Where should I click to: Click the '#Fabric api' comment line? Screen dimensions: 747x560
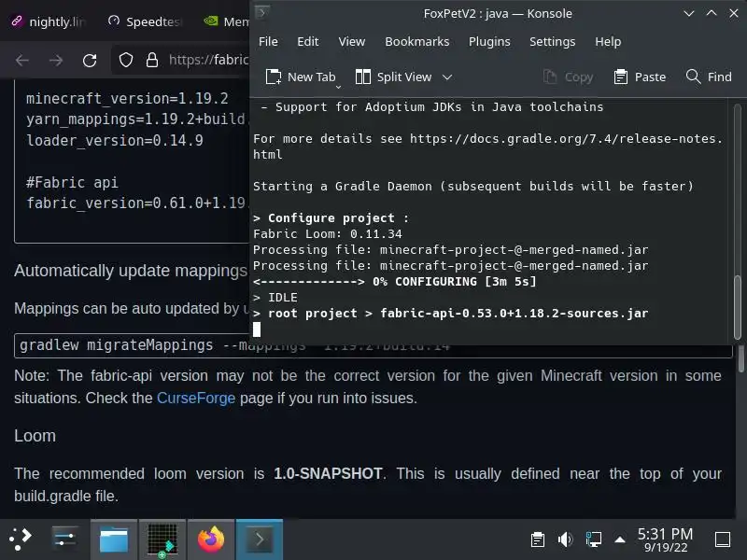pyautogui.click(x=72, y=182)
